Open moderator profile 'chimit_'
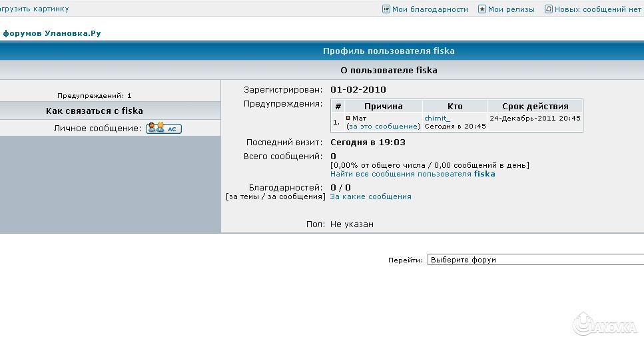The width and height of the screenshot is (644, 341). coord(437,119)
